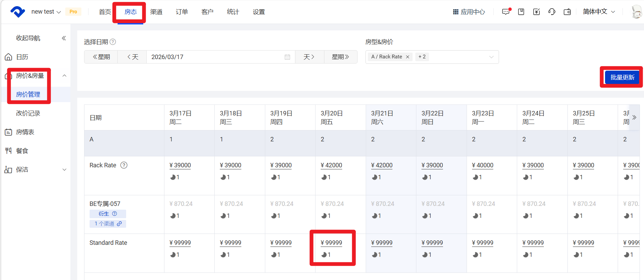
Task: Open the 简体中文 language dropdown
Action: pos(599,12)
